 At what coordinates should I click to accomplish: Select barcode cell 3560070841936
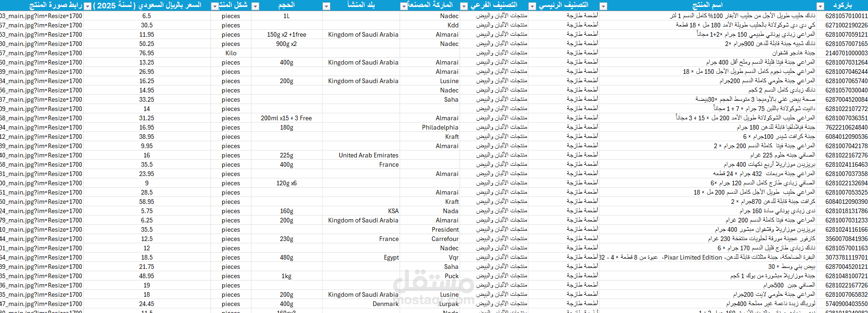click(847, 239)
